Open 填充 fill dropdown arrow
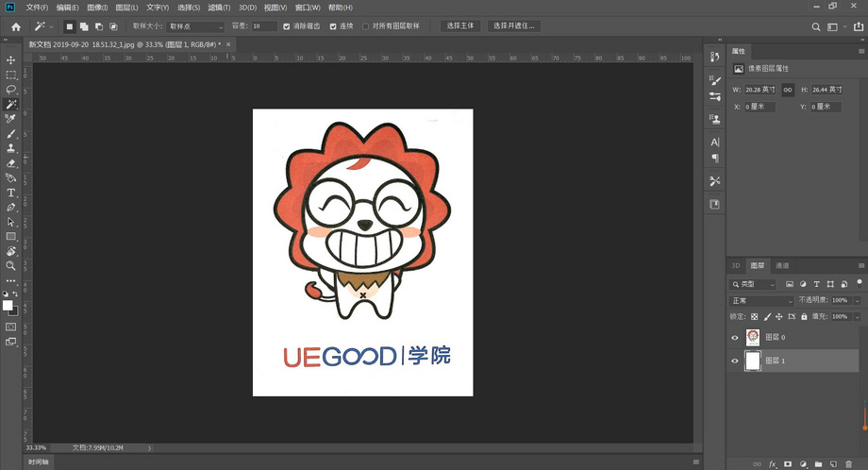Screen dimensions: 868x470 (x=857, y=317)
